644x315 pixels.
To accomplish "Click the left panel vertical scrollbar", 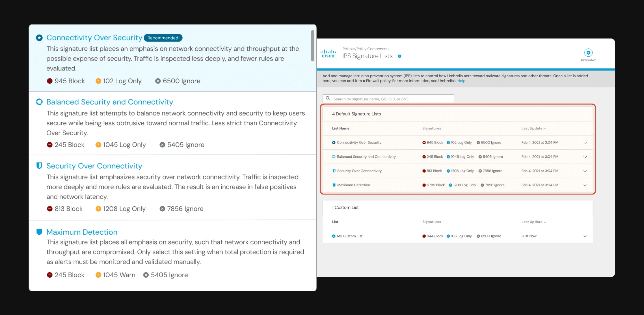I will coord(312,46).
